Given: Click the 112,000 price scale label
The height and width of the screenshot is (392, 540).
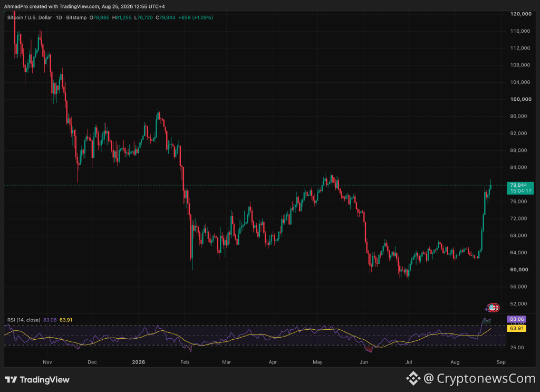Looking at the screenshot, I should tap(520, 48).
